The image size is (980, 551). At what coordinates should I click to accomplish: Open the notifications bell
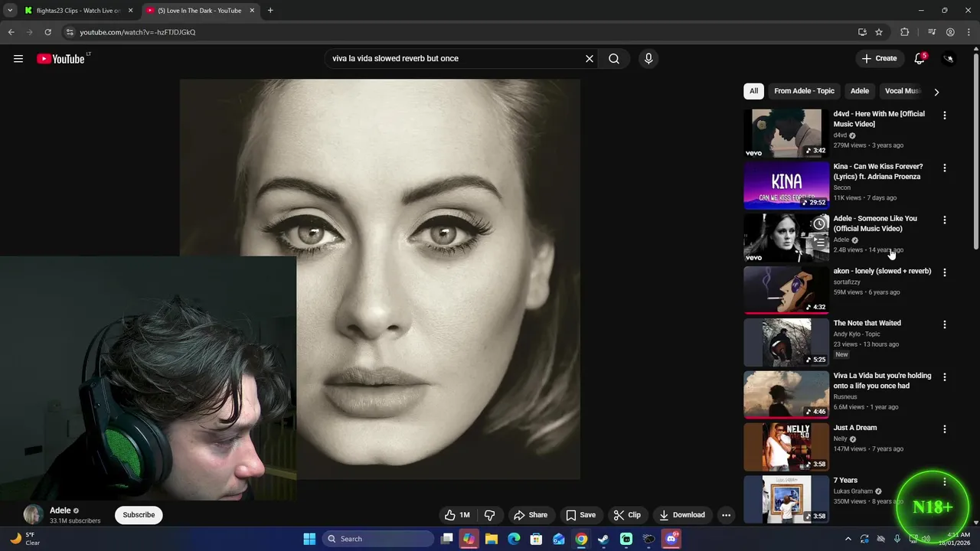[920, 59]
